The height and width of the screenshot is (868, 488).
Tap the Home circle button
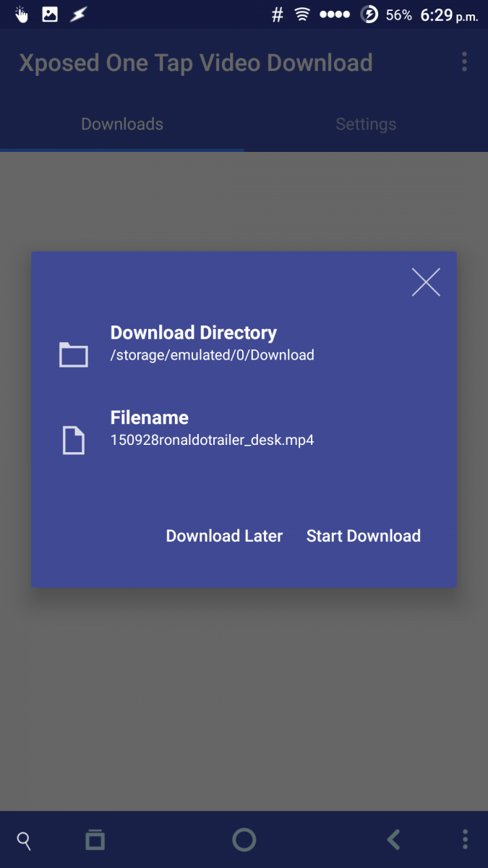click(x=244, y=840)
